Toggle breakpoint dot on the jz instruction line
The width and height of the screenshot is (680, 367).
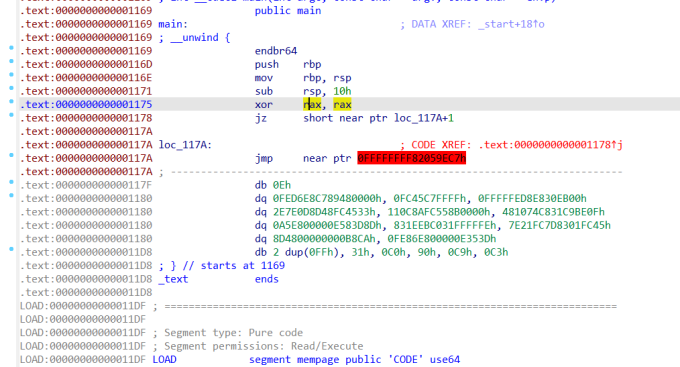[x=11, y=115]
